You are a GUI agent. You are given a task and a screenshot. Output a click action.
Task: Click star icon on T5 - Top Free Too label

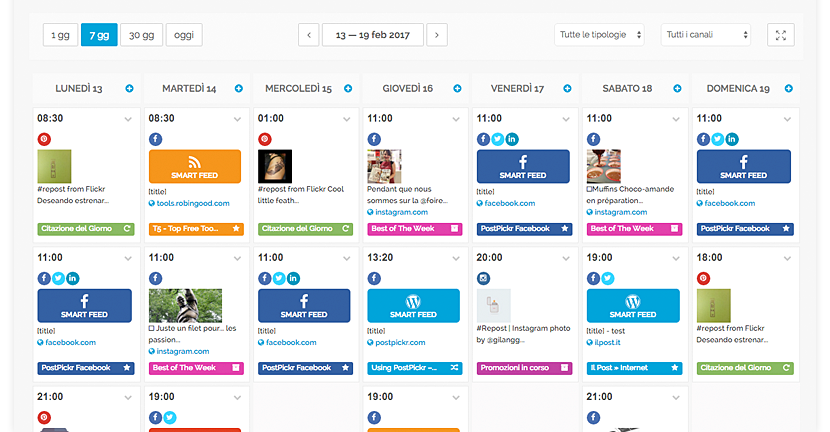(236, 229)
